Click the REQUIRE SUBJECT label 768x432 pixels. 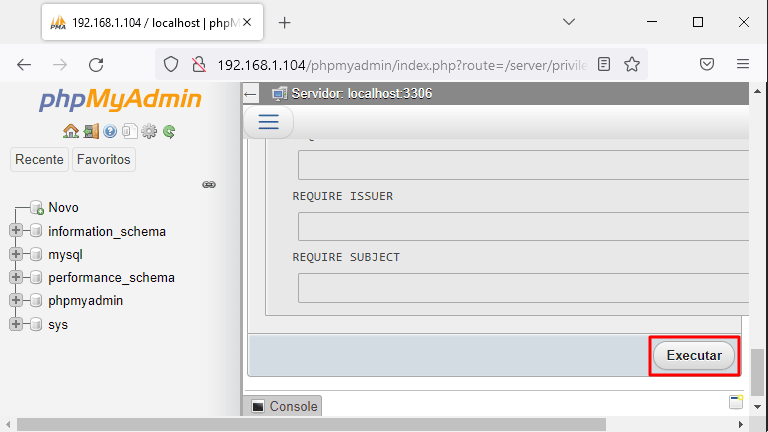(x=346, y=257)
